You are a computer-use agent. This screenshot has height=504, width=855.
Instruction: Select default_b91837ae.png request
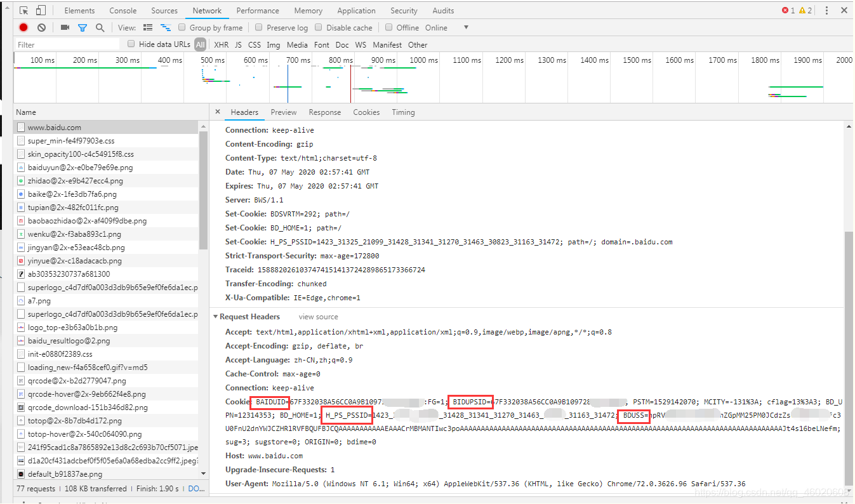click(x=107, y=474)
